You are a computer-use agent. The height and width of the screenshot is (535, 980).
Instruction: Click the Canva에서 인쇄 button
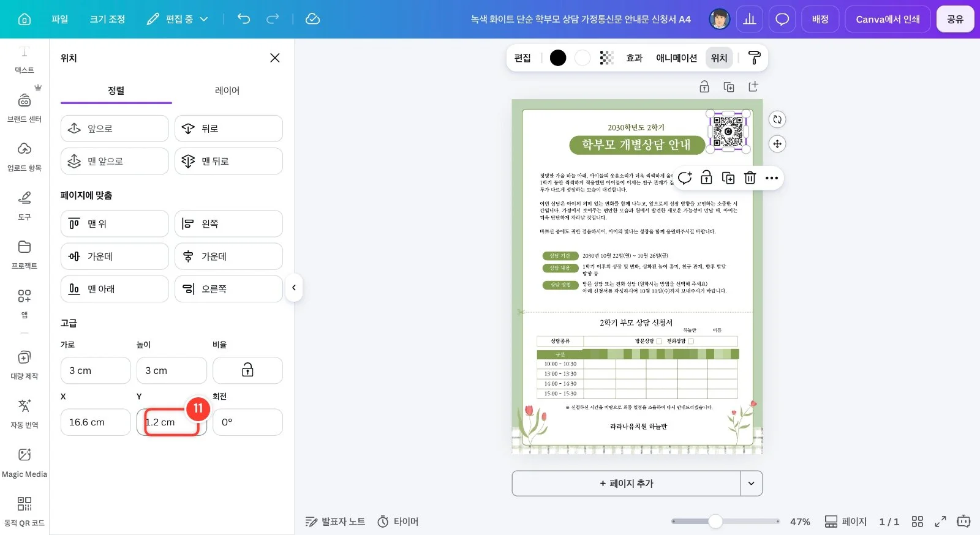coord(888,19)
